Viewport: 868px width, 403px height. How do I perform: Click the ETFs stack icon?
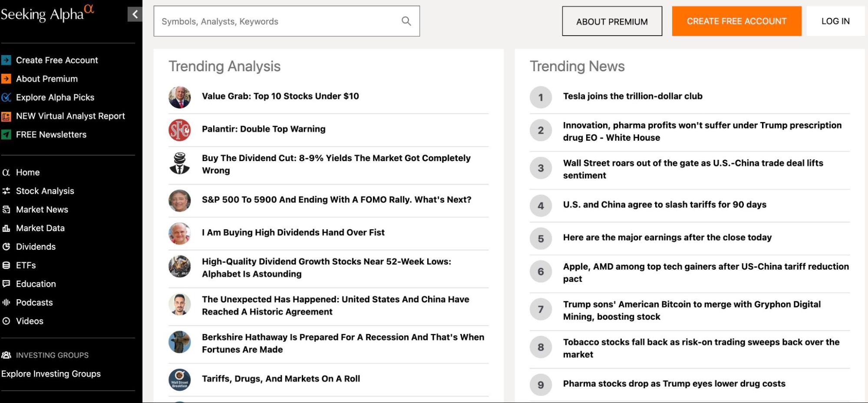(x=6, y=265)
